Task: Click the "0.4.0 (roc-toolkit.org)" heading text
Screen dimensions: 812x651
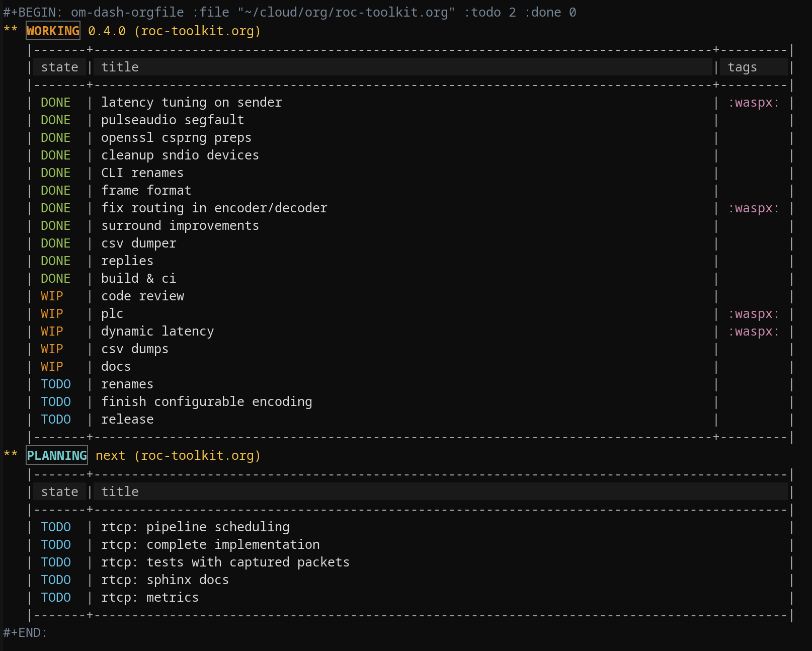Action: [x=175, y=31]
